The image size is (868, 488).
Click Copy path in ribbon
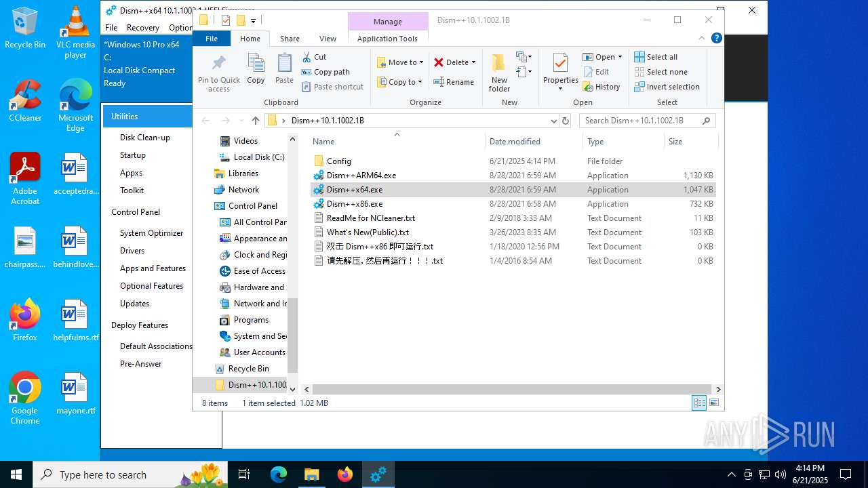click(325, 72)
